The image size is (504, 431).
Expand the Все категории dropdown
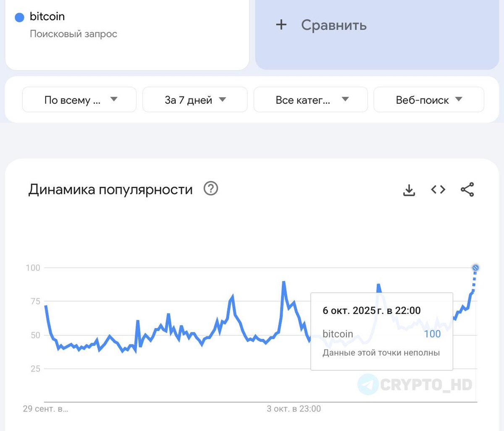(311, 100)
